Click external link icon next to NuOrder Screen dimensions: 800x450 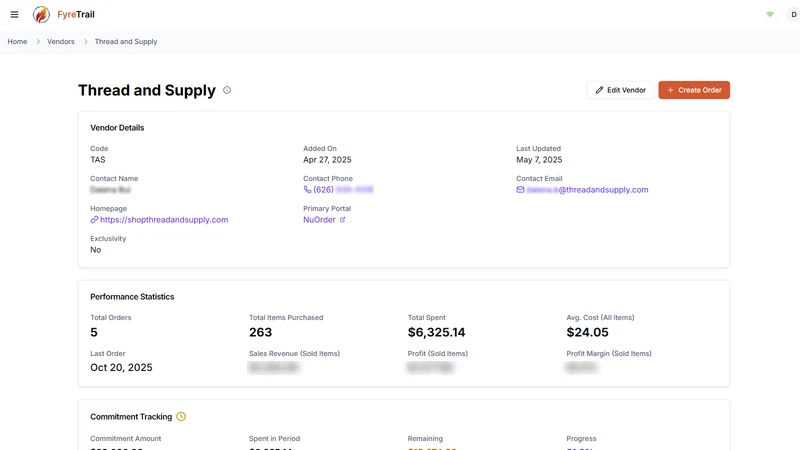point(342,219)
